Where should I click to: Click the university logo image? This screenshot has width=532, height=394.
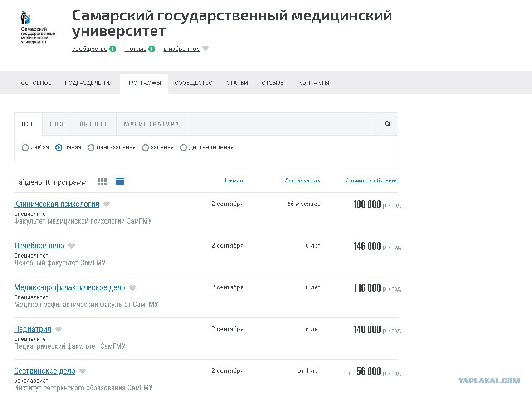coord(38,28)
